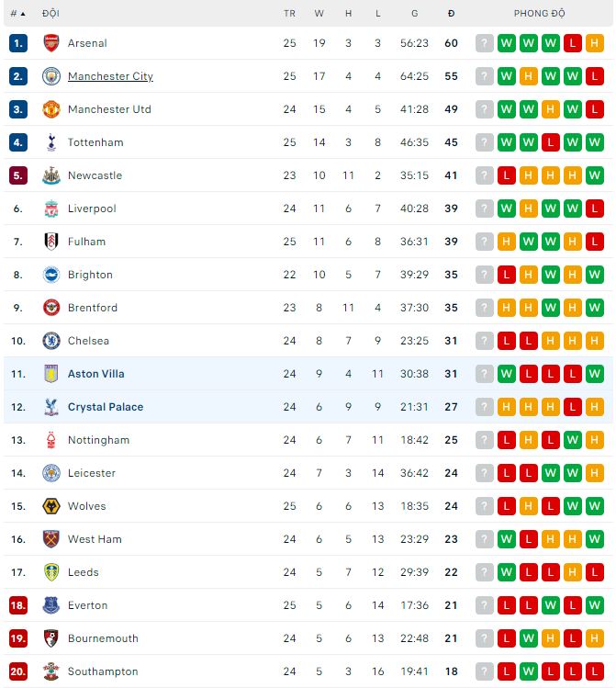Click Arsenal's gray upcoming match question badge
Image resolution: width=616 pixels, height=688 pixels.
coord(485,43)
